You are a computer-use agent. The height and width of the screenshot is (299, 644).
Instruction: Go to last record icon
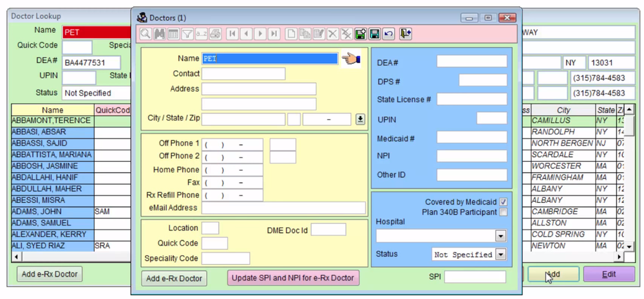coord(274,34)
